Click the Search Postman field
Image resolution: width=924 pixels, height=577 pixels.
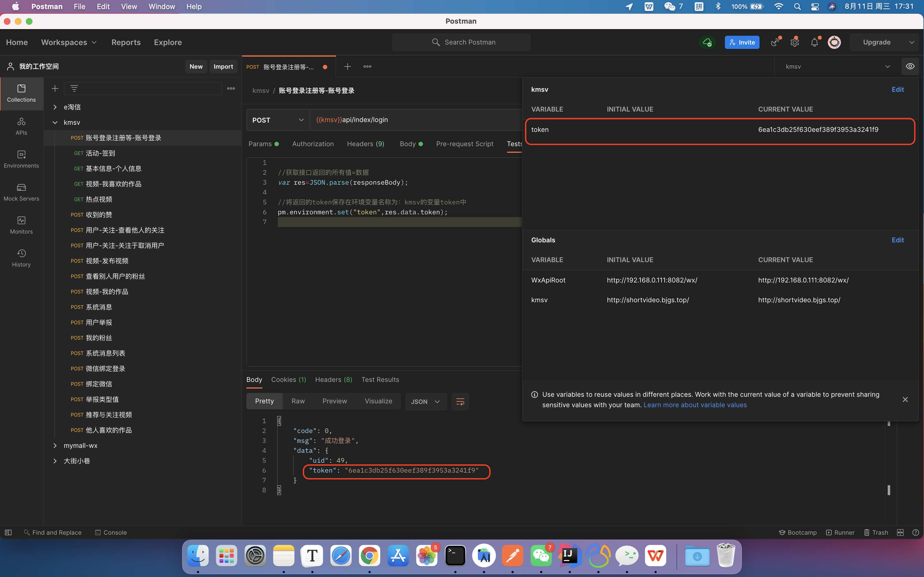coord(461,42)
